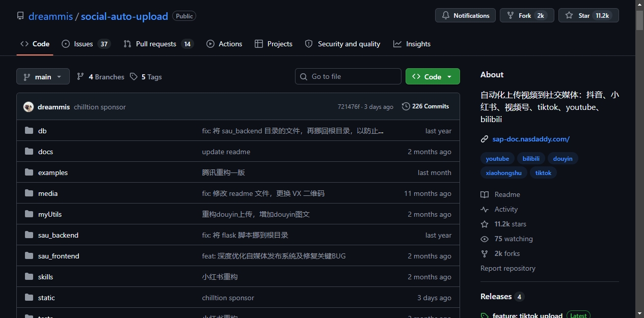View the 226 Commits history
The height and width of the screenshot is (318, 644).
[425, 106]
